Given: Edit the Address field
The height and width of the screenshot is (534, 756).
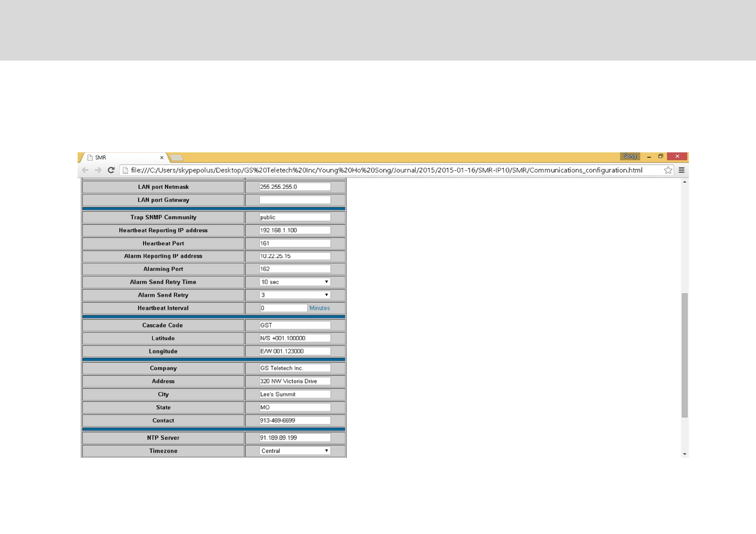Looking at the screenshot, I should point(295,381).
